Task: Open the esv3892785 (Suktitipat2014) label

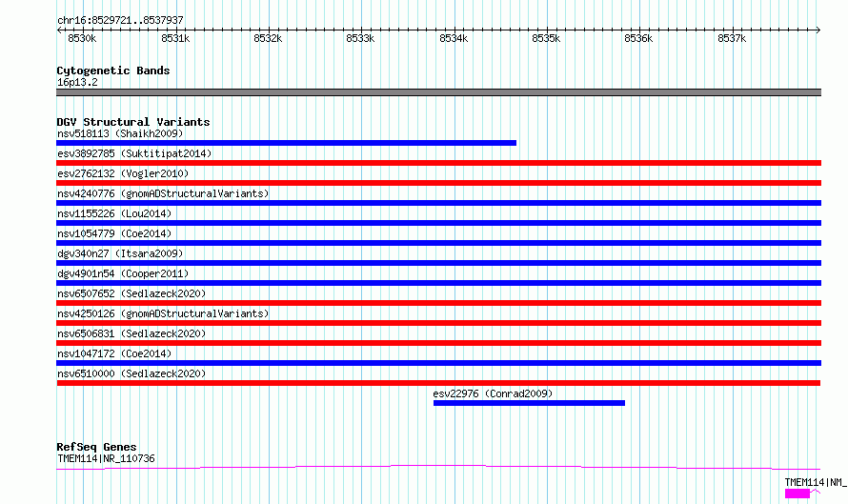Action: [134, 153]
